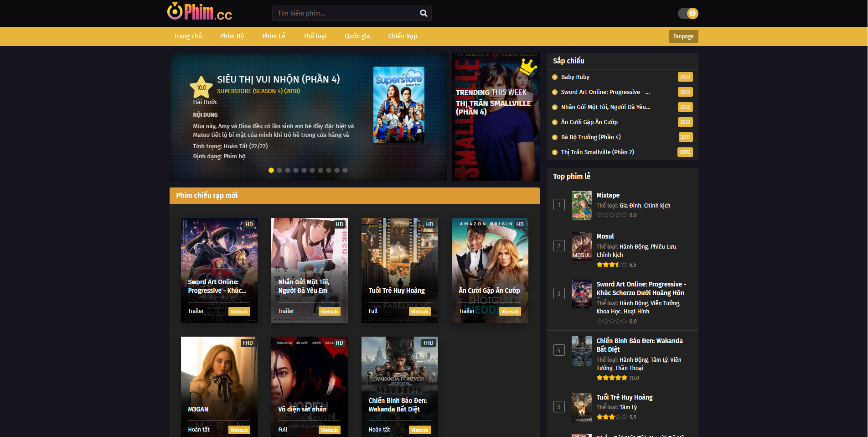
Task: Expand the Thể loại menu
Action: tap(315, 36)
